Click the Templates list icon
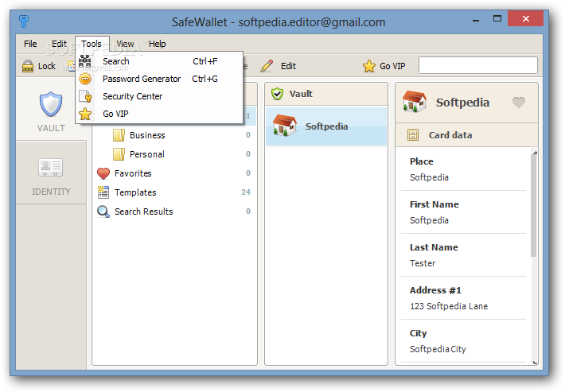This screenshot has width=565, height=392. coord(103,192)
